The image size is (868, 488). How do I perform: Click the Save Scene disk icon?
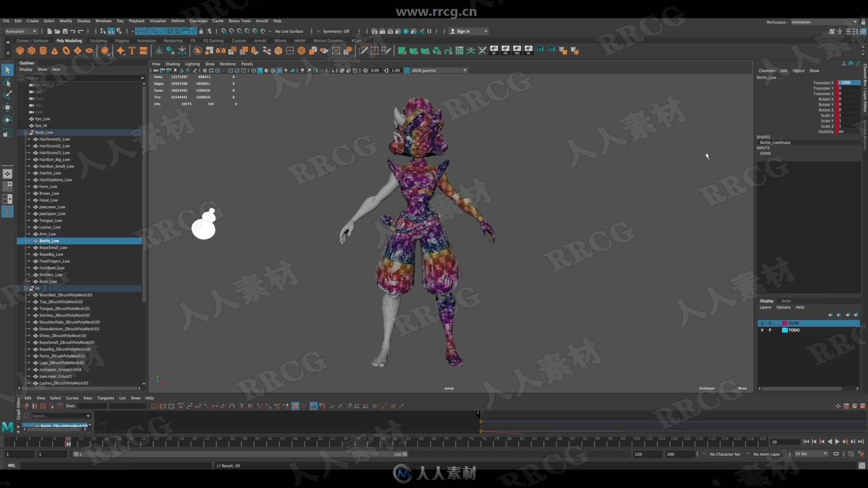[65, 31]
